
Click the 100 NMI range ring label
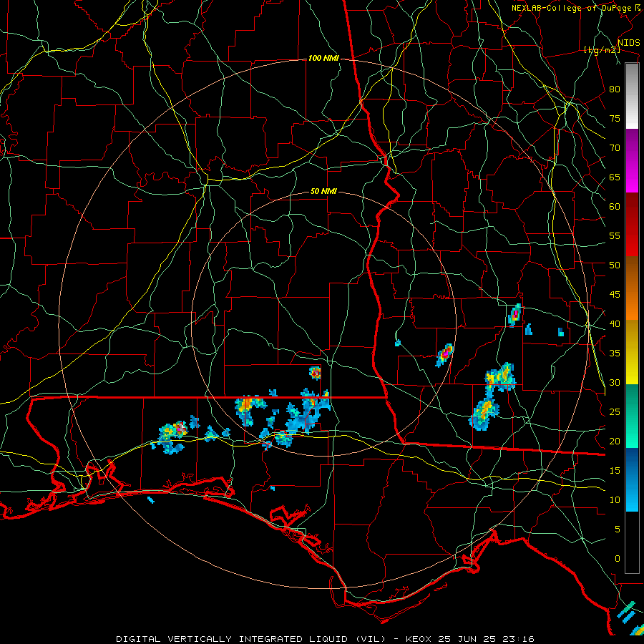(x=323, y=59)
